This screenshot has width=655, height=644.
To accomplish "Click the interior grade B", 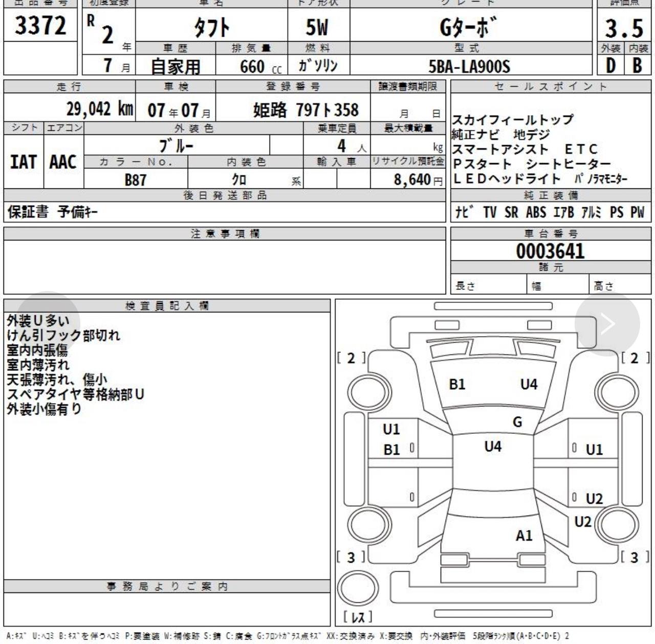I will (x=637, y=65).
